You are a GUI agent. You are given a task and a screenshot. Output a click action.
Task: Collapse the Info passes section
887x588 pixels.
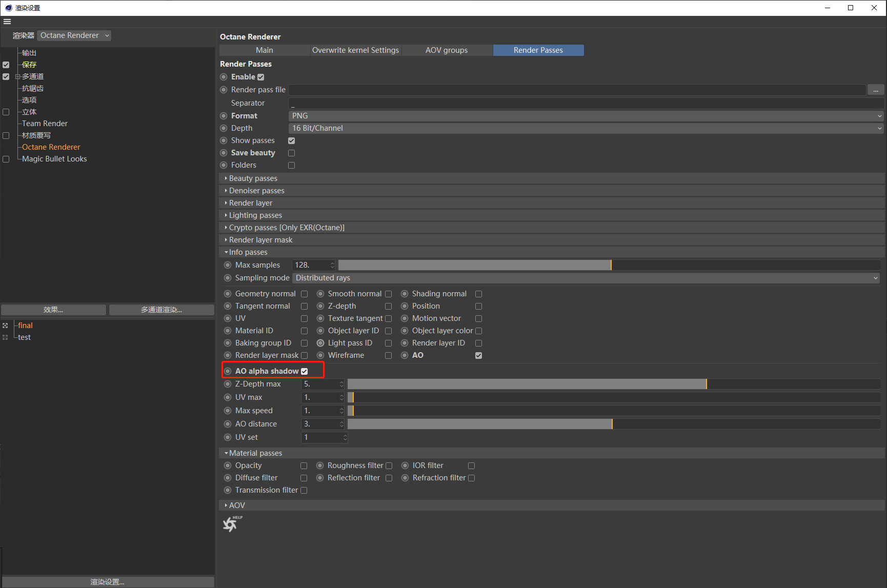pyautogui.click(x=552, y=252)
